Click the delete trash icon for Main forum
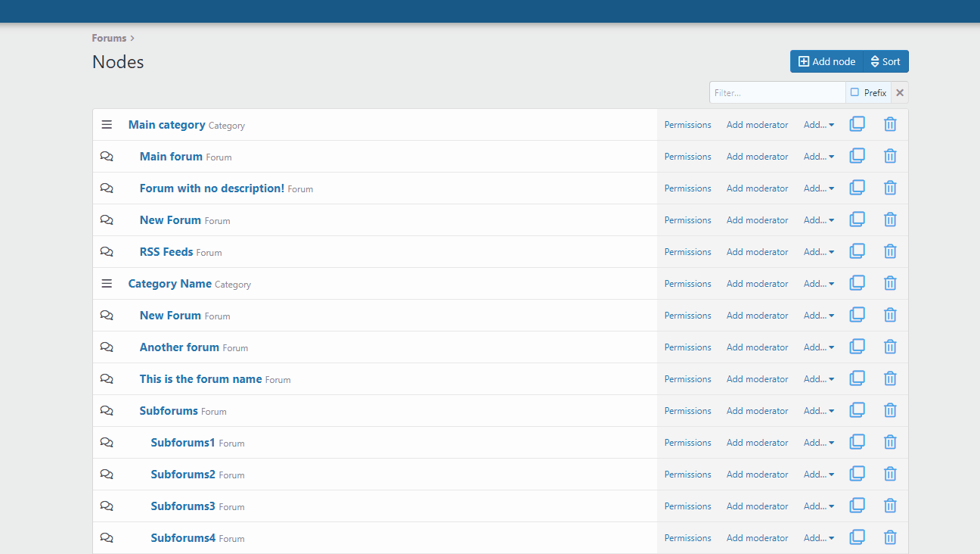Screen dimensions: 980x554 coord(890,156)
